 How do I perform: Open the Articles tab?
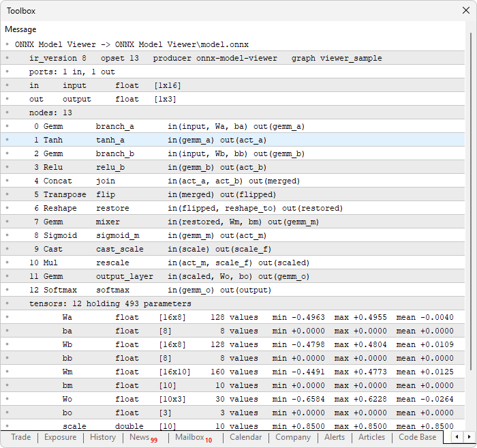[x=371, y=437]
